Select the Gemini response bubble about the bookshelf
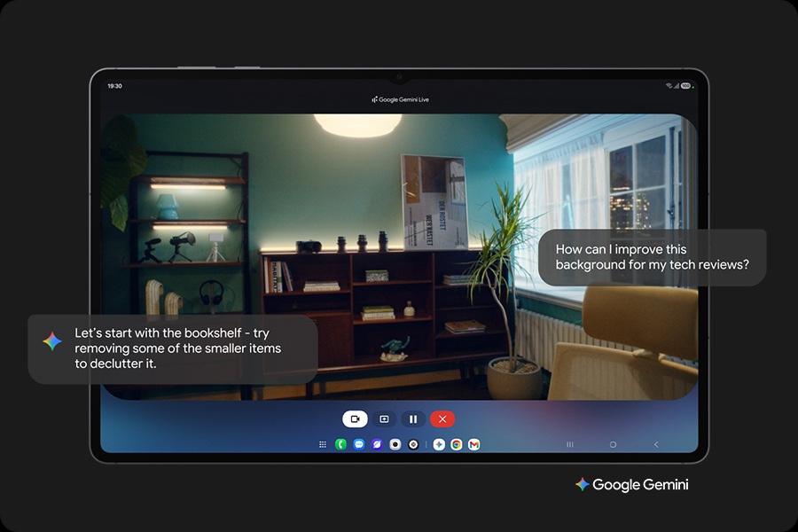 tap(173, 349)
